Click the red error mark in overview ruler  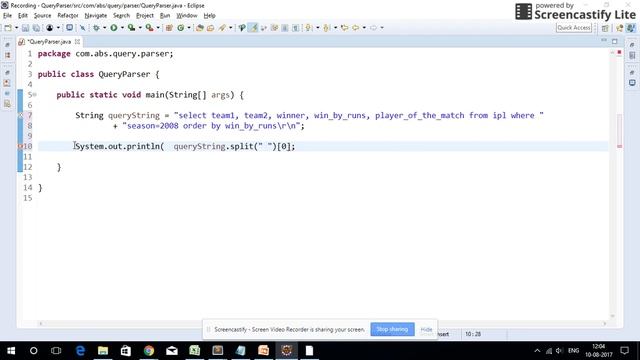tap(620, 146)
